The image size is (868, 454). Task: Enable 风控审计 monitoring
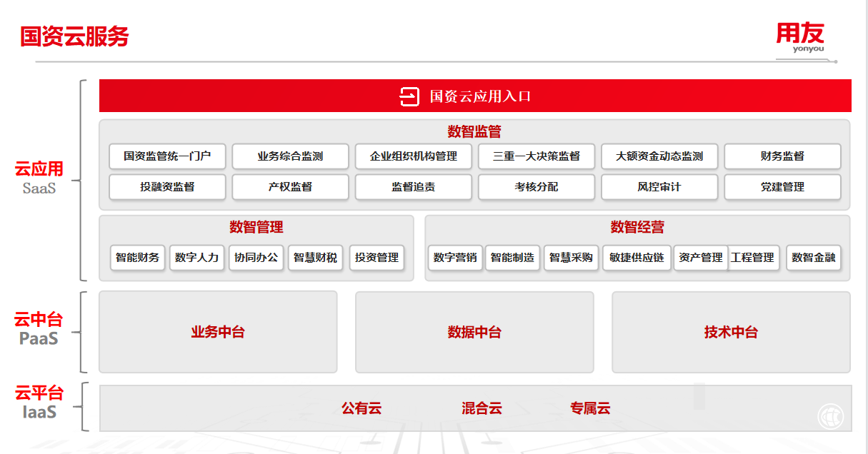tap(659, 187)
